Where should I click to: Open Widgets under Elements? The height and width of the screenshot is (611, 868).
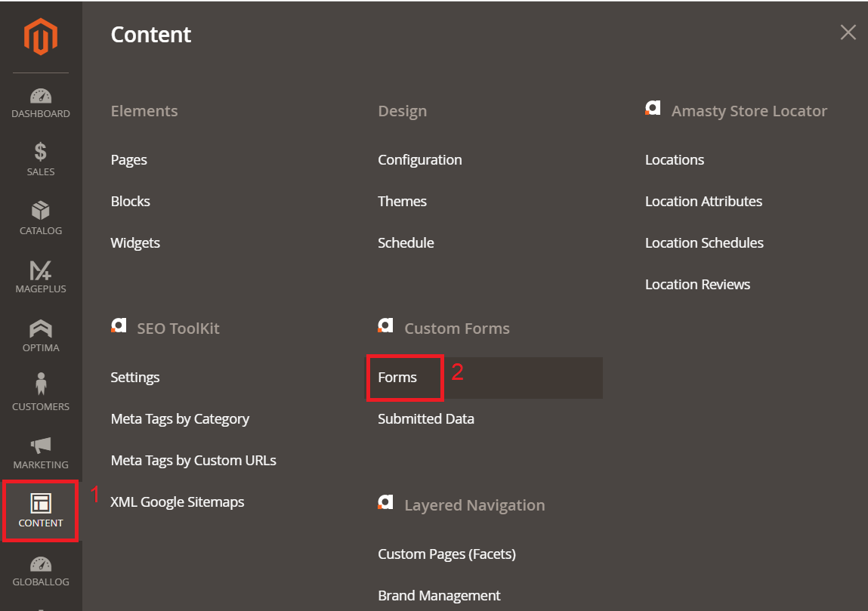(135, 243)
